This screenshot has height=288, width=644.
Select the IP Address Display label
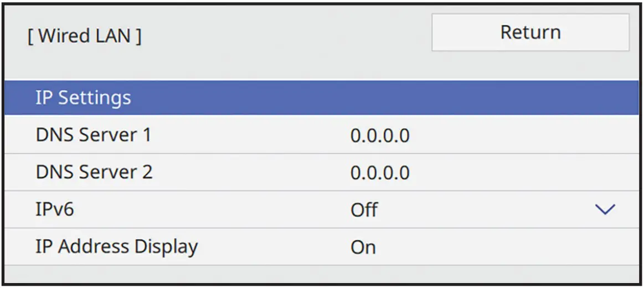coord(116,246)
